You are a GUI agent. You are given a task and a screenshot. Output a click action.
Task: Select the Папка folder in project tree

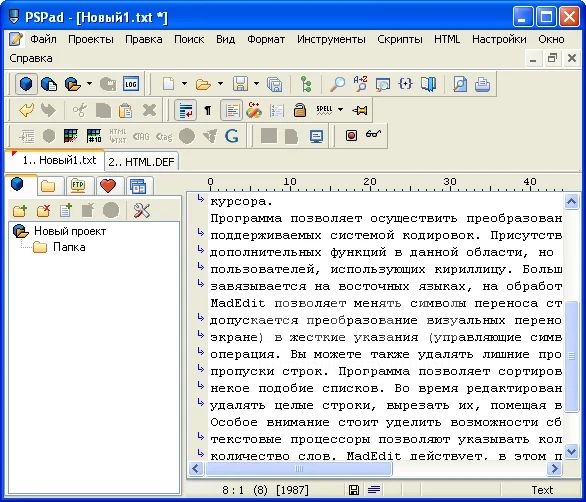(69, 247)
